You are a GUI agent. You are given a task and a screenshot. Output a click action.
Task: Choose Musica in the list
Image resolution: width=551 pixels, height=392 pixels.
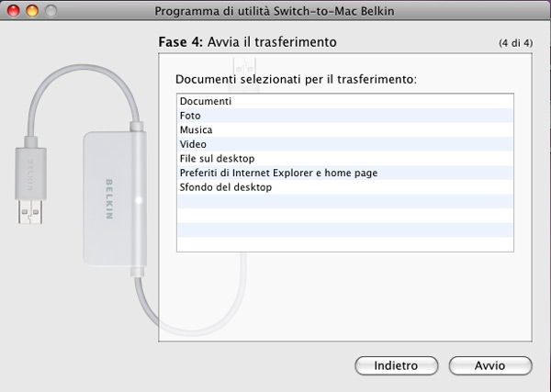[x=197, y=130]
